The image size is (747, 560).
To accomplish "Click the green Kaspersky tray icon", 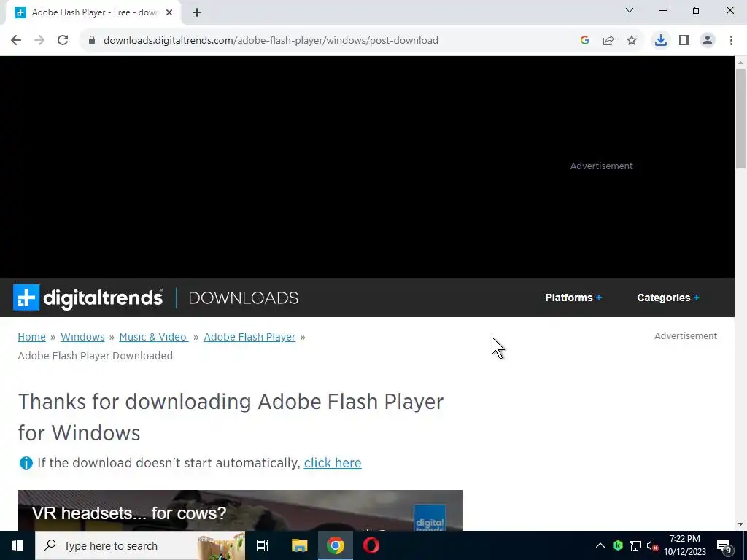I will [618, 545].
